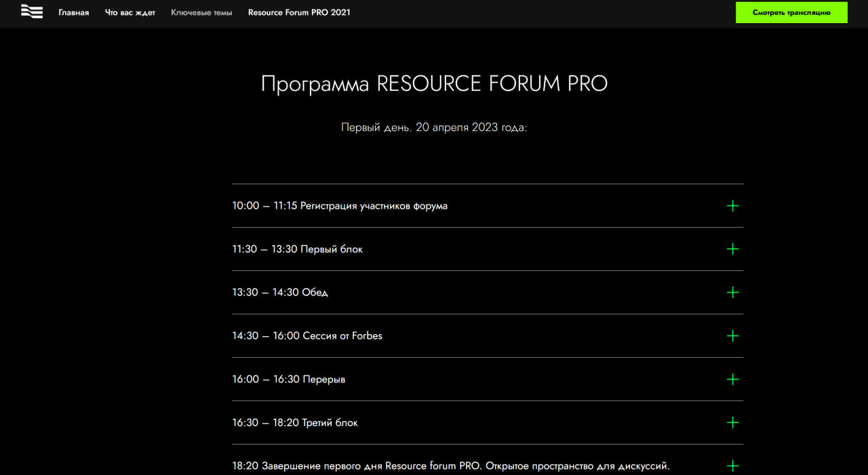Click 18:20 Завершение первого дня text

click(451, 466)
